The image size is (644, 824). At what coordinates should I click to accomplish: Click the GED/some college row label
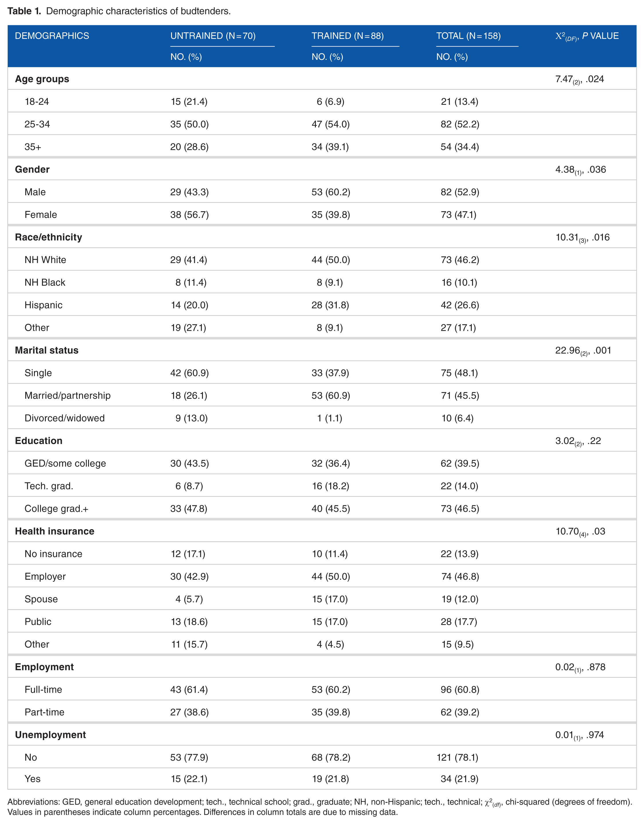(x=65, y=463)
